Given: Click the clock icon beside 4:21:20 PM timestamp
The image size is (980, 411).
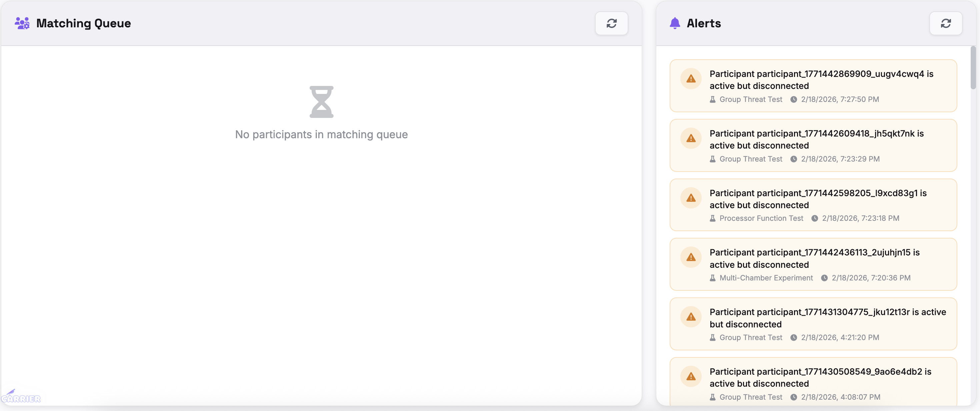Looking at the screenshot, I should point(794,337).
